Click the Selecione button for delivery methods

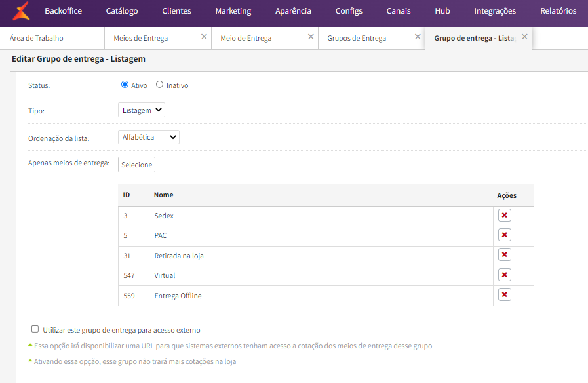click(136, 165)
